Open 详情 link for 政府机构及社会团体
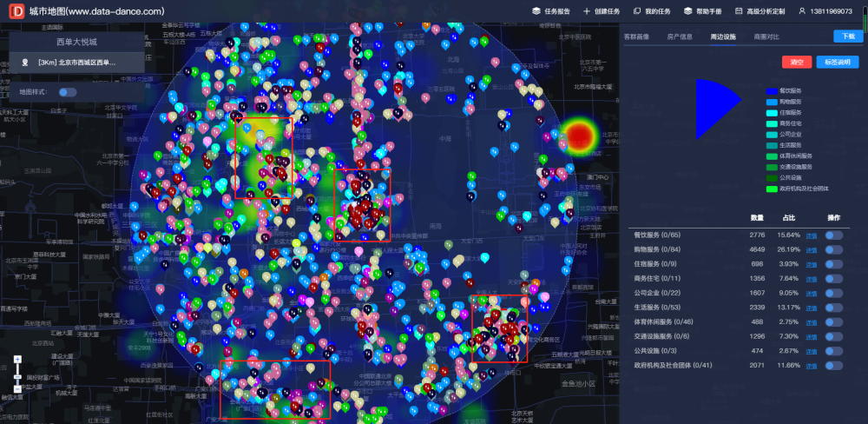The height and width of the screenshot is (424, 868). (x=811, y=365)
